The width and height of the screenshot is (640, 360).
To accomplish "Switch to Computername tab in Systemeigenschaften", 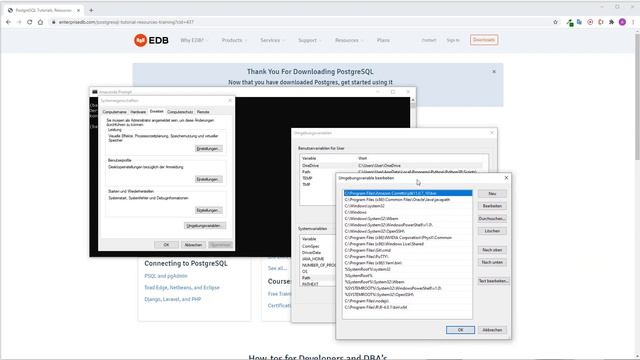I will [x=114, y=112].
